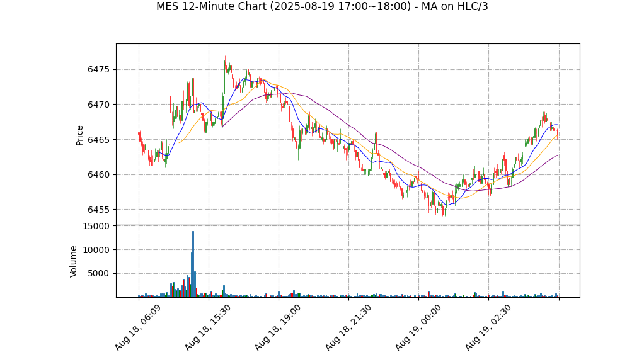
Task: Click the tallest volume spike bar
Action: [193, 264]
